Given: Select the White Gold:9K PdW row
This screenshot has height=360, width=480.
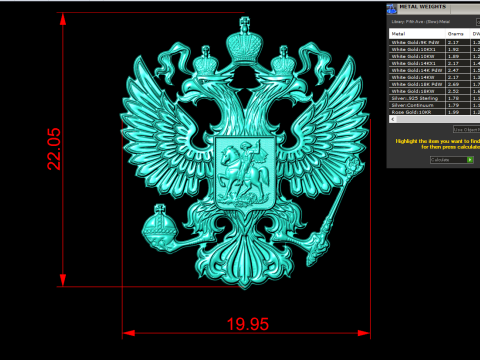Looking at the screenshot, I should [x=434, y=42].
